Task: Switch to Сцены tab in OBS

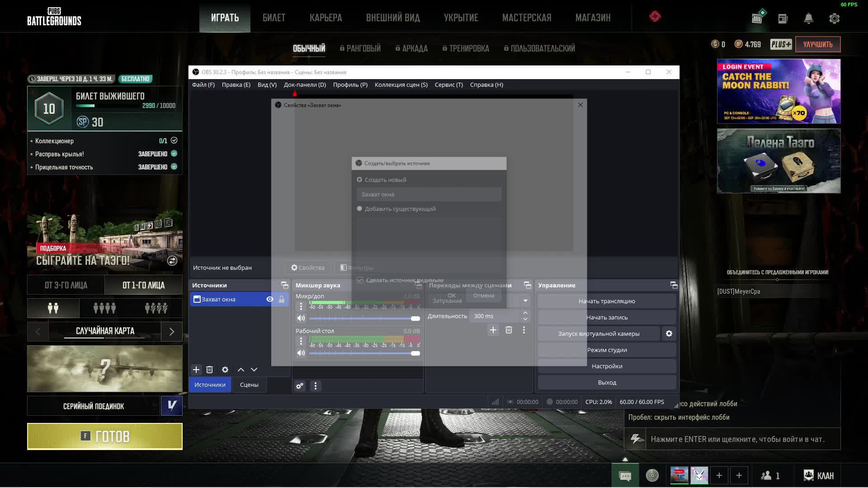Action: click(x=249, y=385)
